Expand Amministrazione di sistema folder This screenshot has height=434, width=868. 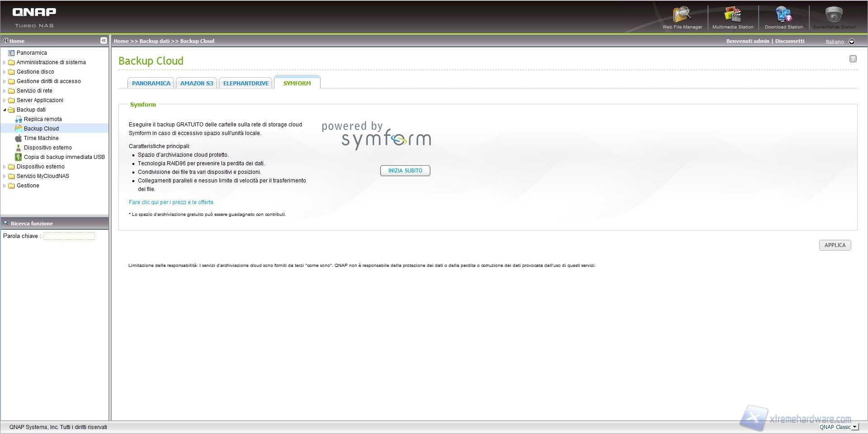pos(5,62)
